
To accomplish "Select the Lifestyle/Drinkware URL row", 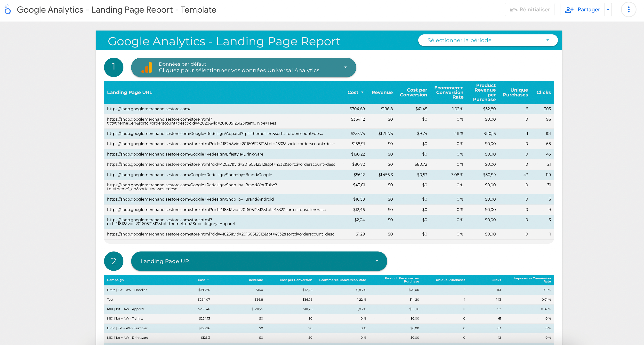I will pyautogui.click(x=329, y=154).
